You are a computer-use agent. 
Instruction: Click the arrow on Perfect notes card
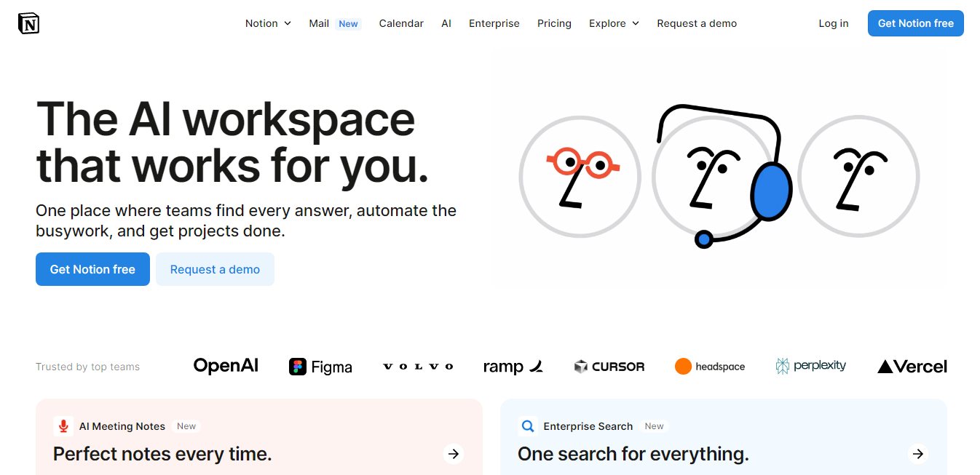coord(454,454)
